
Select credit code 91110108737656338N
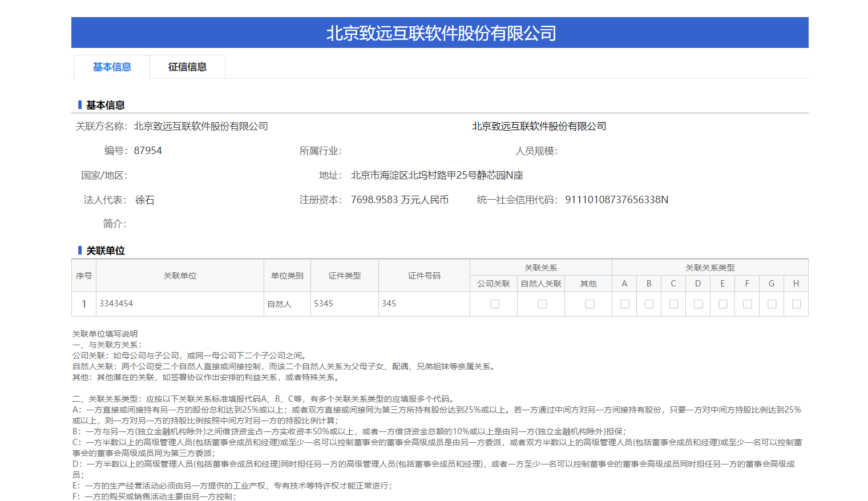click(616, 200)
